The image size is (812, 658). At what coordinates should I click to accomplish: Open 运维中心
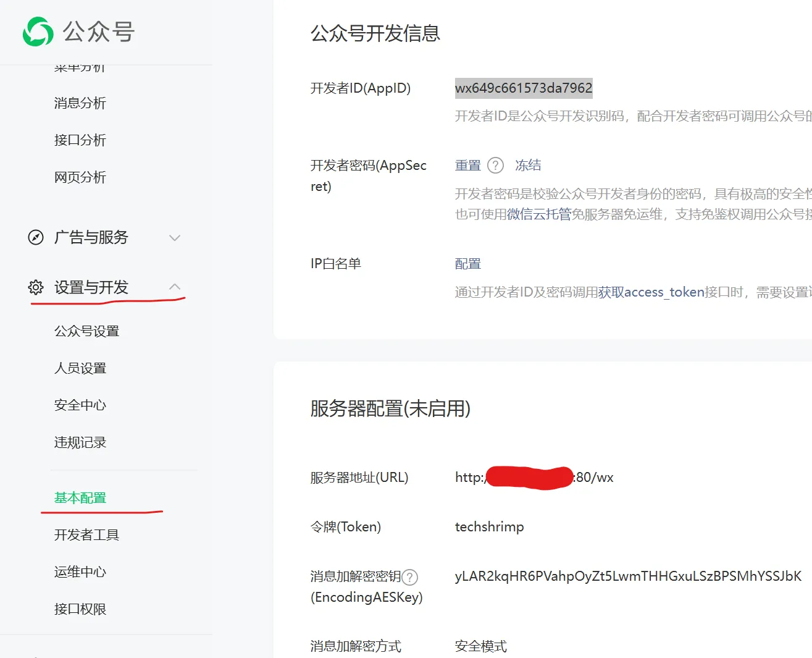[x=80, y=572]
